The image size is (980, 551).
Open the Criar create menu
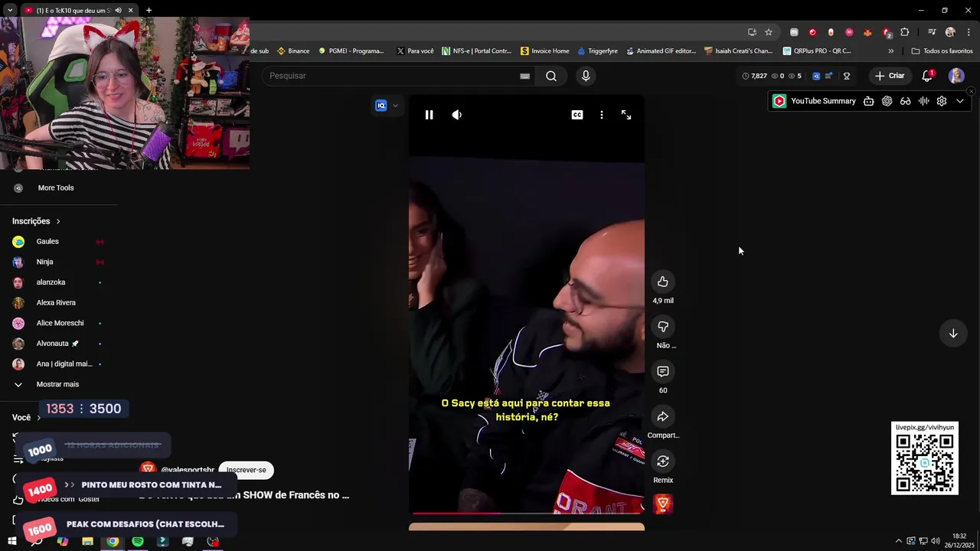pyautogui.click(x=890, y=76)
